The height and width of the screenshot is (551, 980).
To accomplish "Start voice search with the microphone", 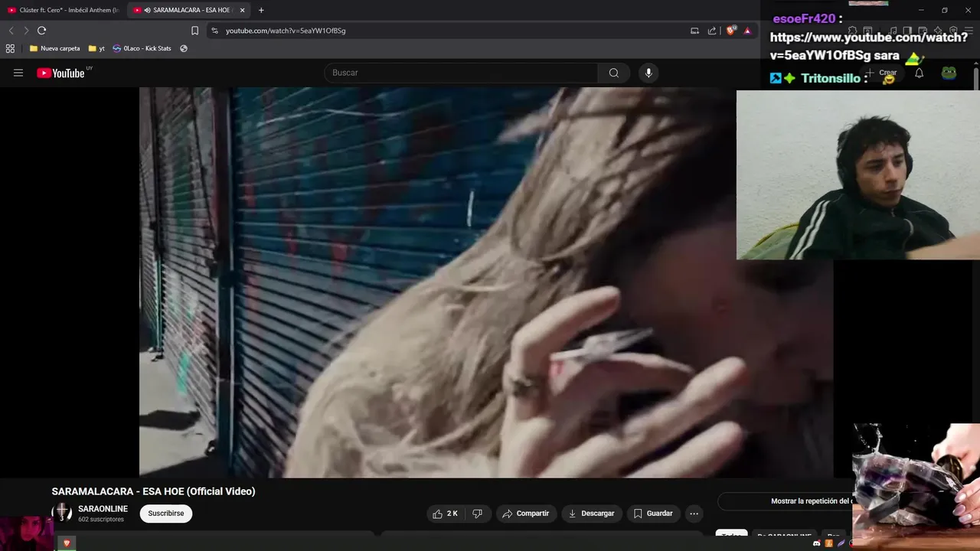I will pyautogui.click(x=648, y=73).
